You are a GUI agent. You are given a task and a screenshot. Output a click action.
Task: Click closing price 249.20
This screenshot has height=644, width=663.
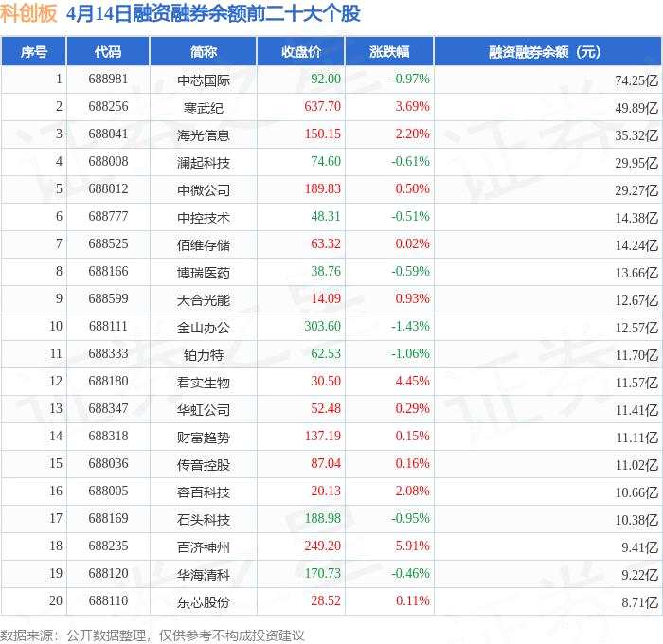click(323, 546)
